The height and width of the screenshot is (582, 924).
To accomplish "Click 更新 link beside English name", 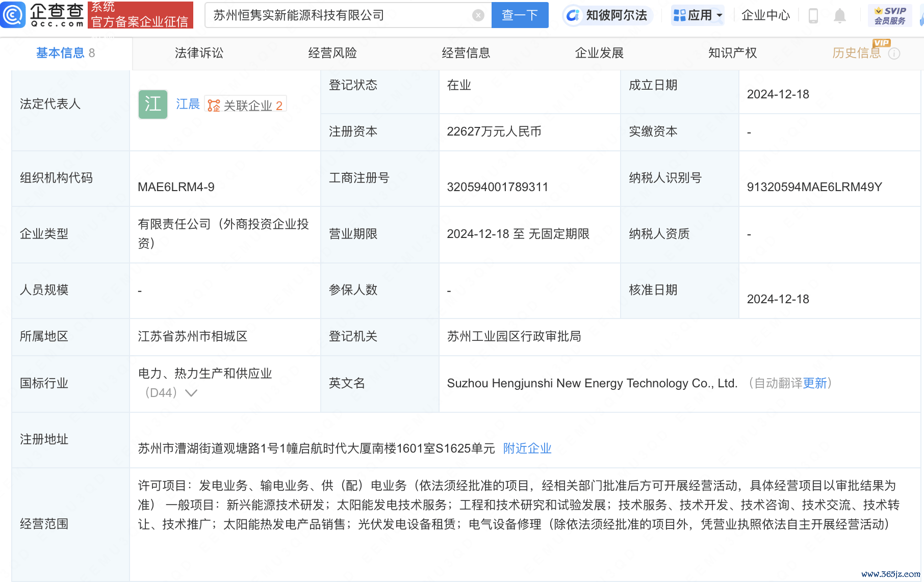I will coord(815,383).
